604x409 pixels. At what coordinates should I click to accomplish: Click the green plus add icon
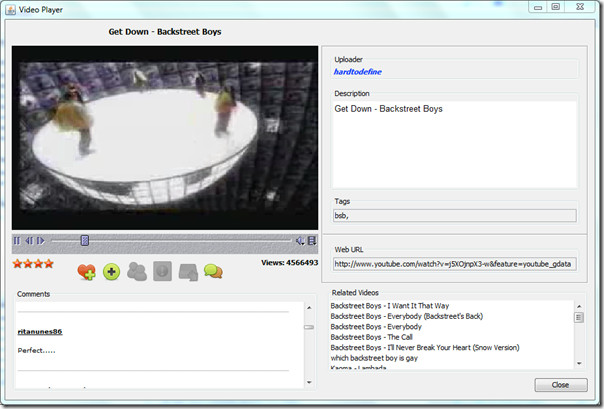[111, 272]
